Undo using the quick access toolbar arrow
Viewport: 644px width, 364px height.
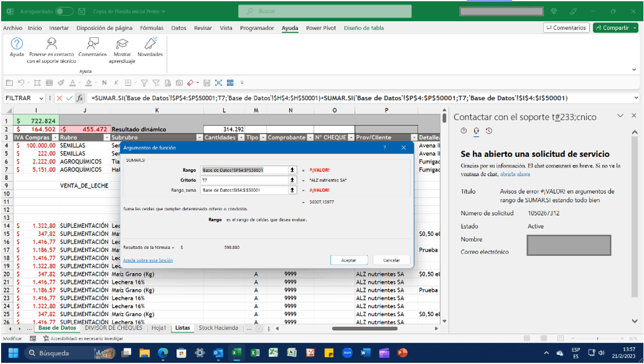[x=21, y=83]
